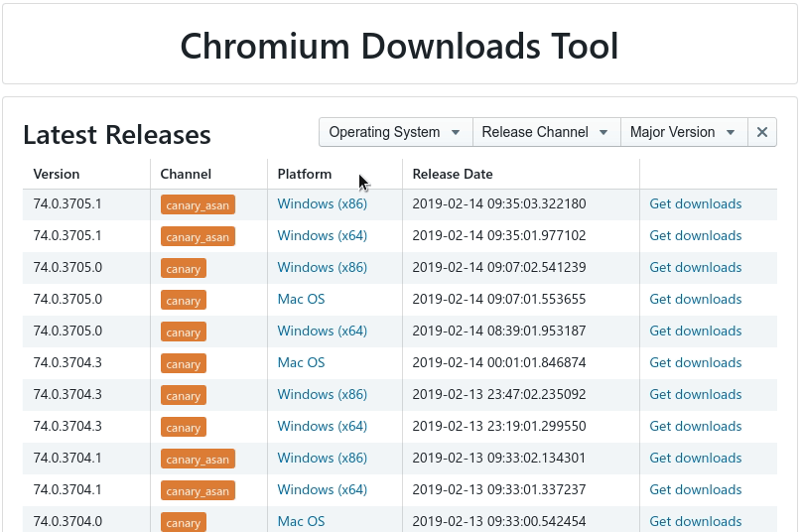Viewport: 804px width, 532px height.
Task: Open the Release Channel dropdown
Action: coord(546,132)
